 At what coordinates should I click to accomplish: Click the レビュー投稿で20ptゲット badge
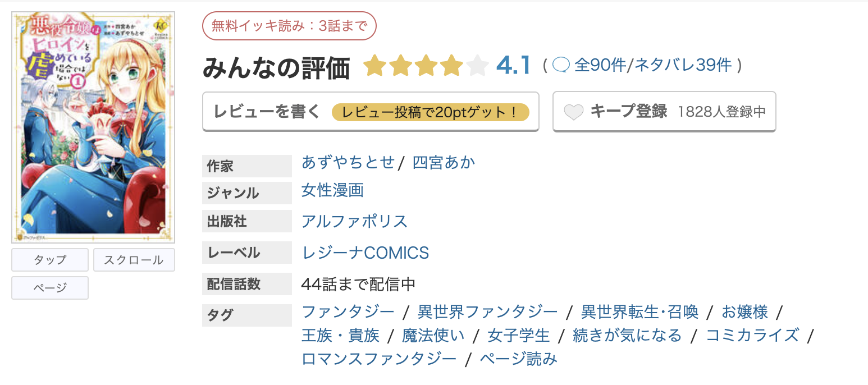click(x=432, y=112)
